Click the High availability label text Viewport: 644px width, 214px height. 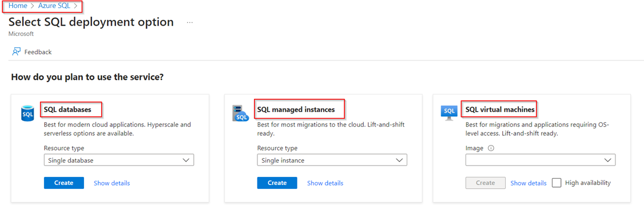pos(588,183)
